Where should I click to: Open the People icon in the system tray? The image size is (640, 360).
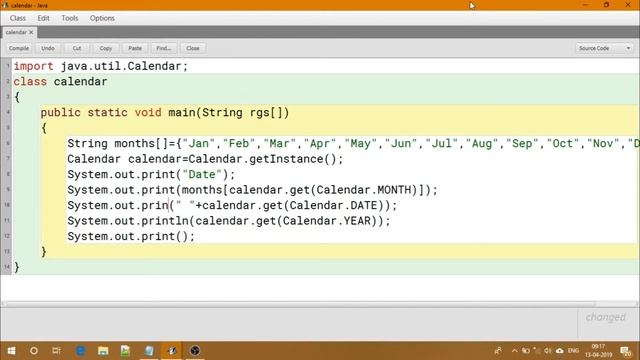tap(498, 351)
